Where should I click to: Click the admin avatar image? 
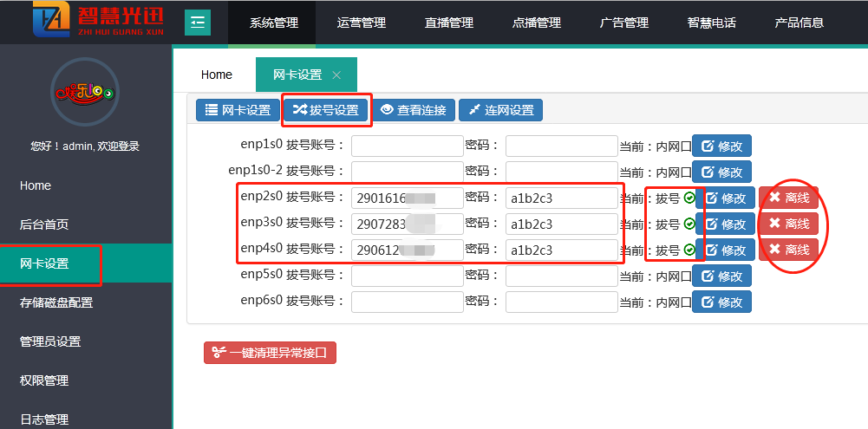pos(85,92)
